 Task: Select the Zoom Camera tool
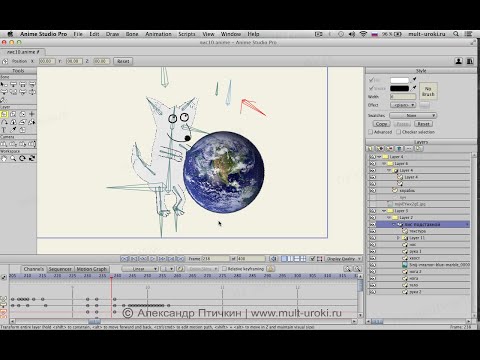coord(13,144)
